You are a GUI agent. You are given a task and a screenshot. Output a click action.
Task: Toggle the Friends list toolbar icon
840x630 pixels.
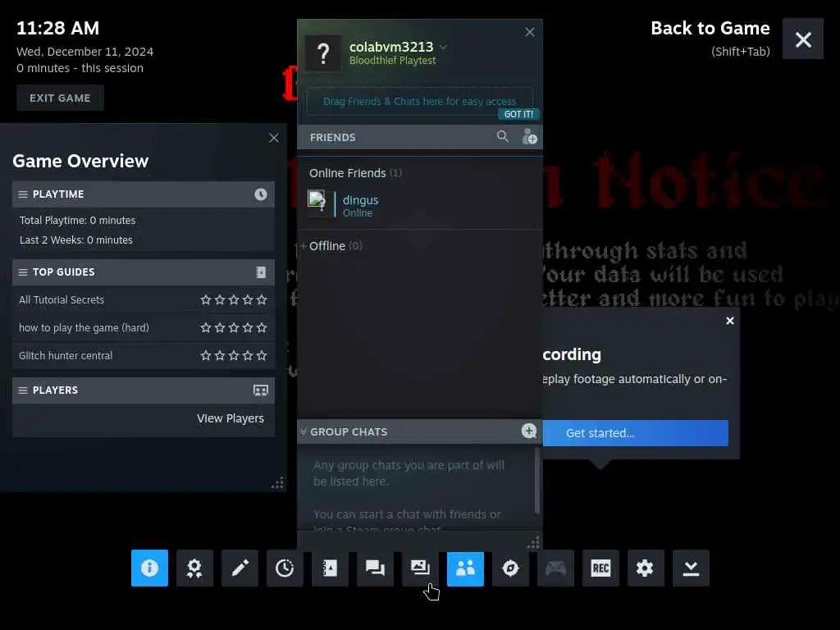click(x=466, y=568)
